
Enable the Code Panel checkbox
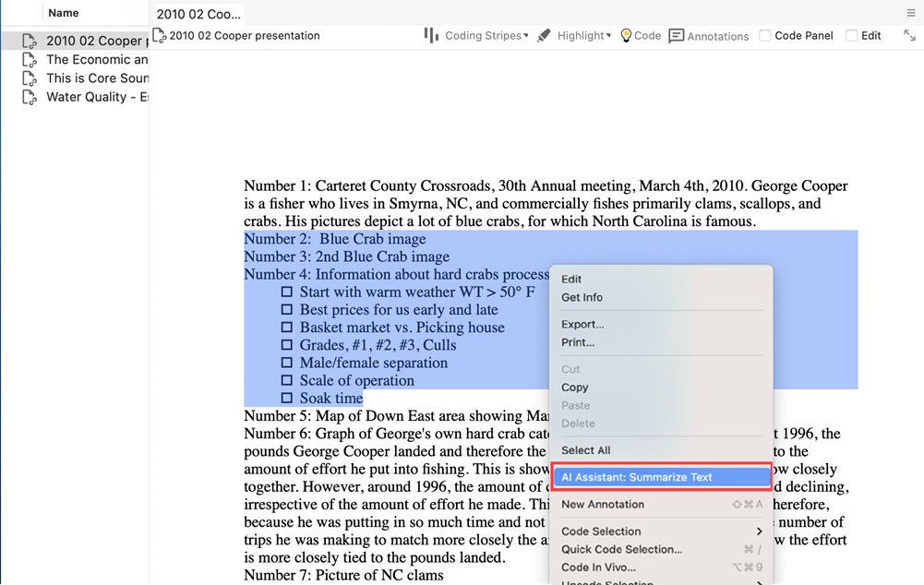click(x=765, y=35)
